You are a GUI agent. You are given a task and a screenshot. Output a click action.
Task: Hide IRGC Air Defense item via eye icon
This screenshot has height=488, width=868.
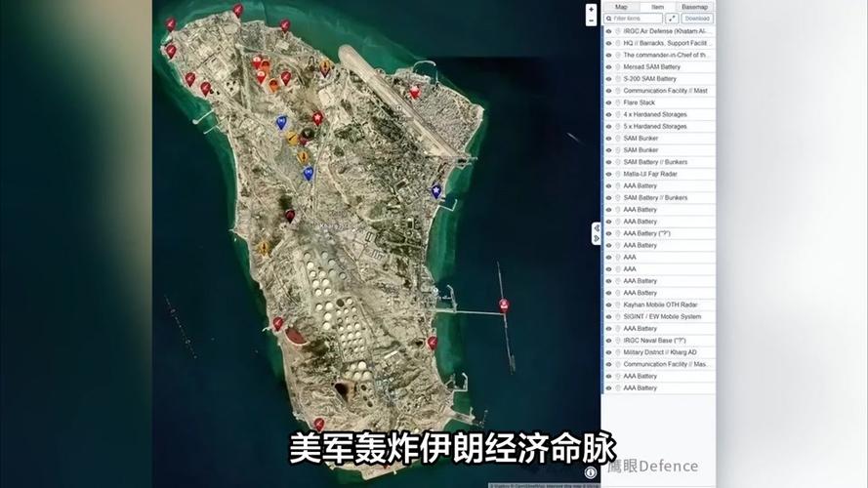point(609,31)
